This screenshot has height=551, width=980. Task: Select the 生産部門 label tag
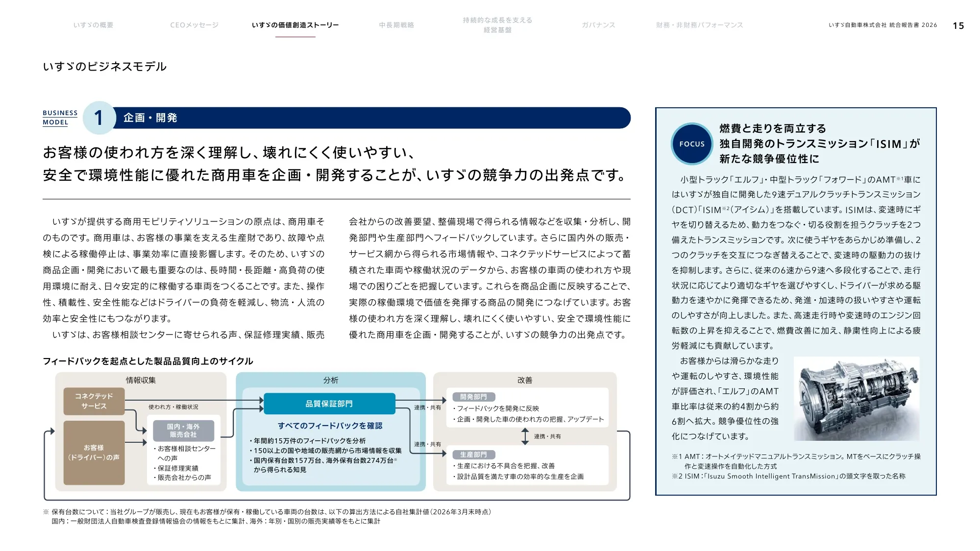(x=473, y=455)
